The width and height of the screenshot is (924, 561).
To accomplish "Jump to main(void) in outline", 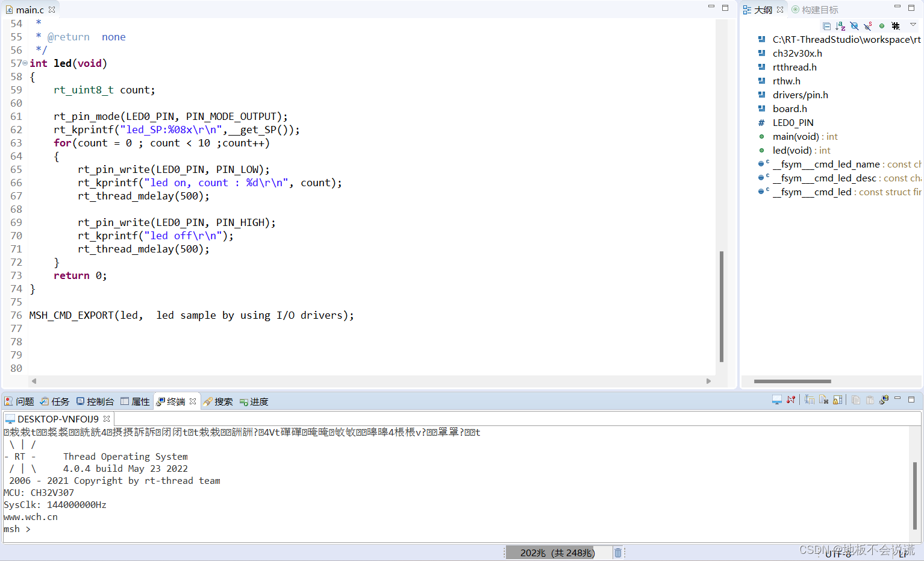I will pos(805,137).
